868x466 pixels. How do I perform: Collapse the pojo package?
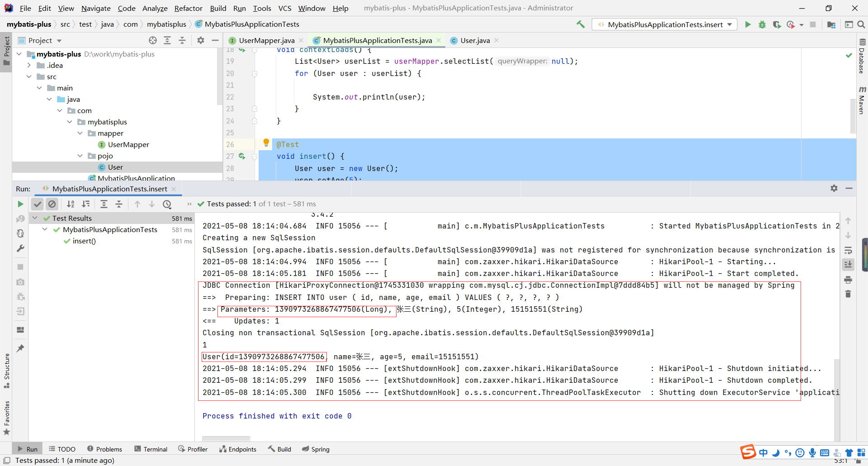coord(80,156)
